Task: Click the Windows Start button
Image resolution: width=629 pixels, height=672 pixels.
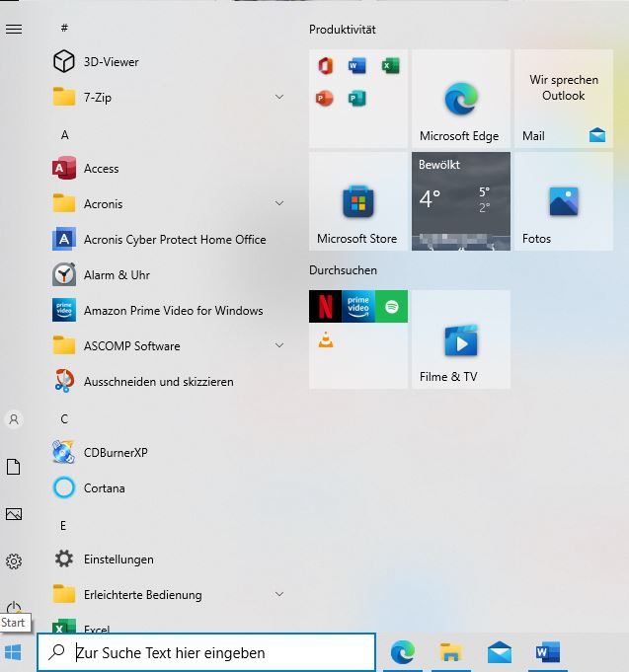Action: tap(13, 653)
